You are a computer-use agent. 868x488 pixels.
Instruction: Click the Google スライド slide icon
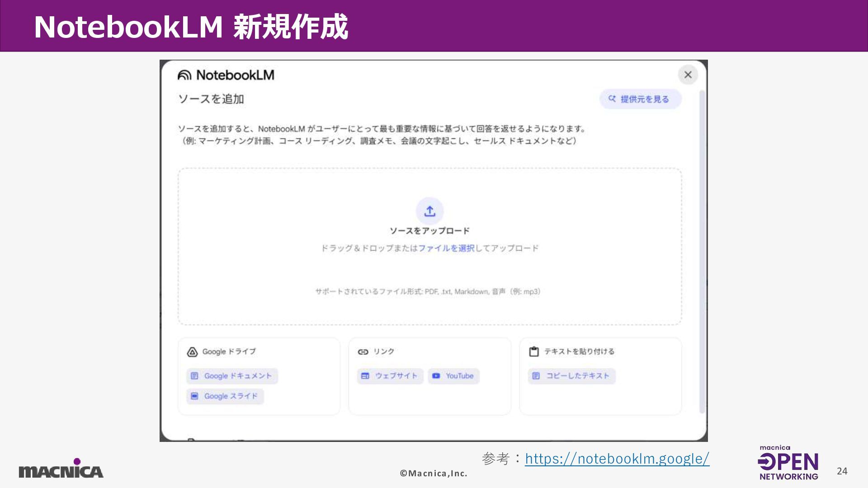pos(194,396)
